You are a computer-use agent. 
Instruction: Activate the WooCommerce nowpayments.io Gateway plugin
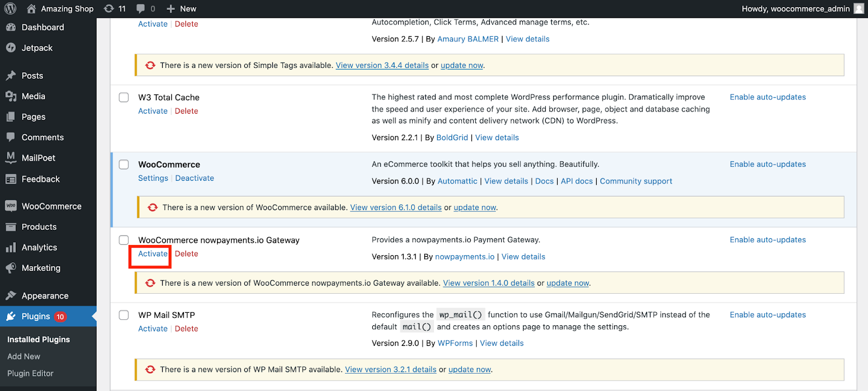tap(153, 254)
